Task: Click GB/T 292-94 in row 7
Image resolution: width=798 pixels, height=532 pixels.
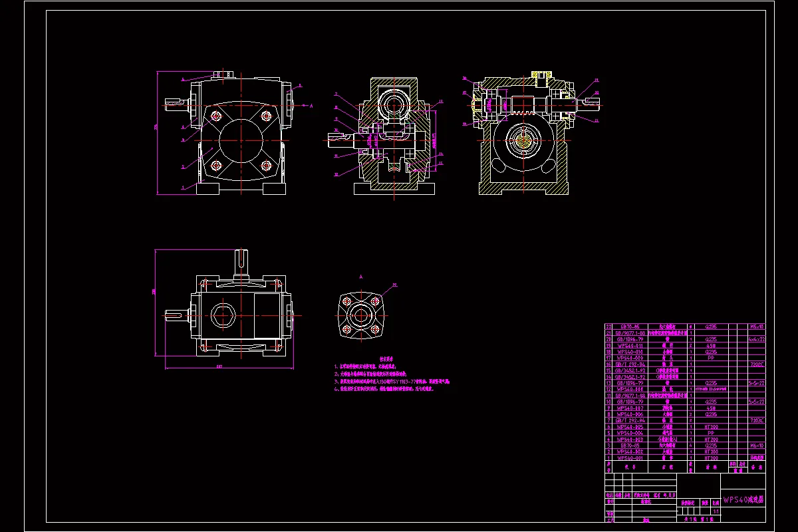Action: [x=630, y=420]
